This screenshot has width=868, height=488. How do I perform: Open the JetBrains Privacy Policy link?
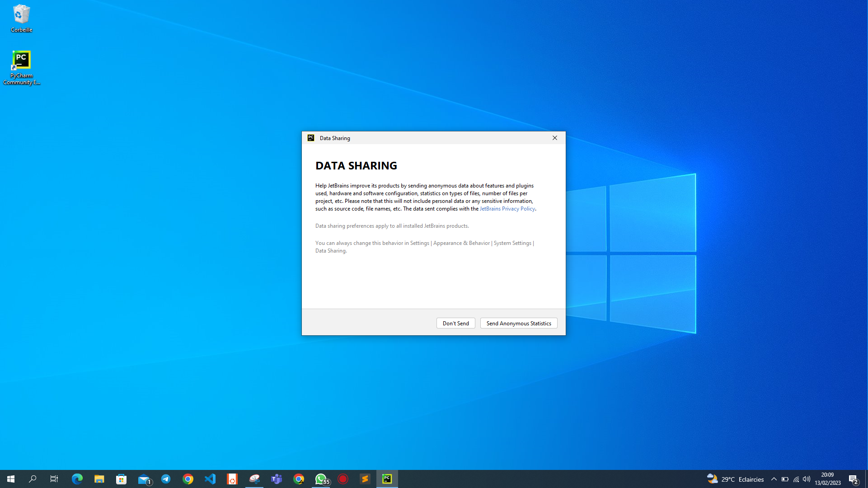507,209
